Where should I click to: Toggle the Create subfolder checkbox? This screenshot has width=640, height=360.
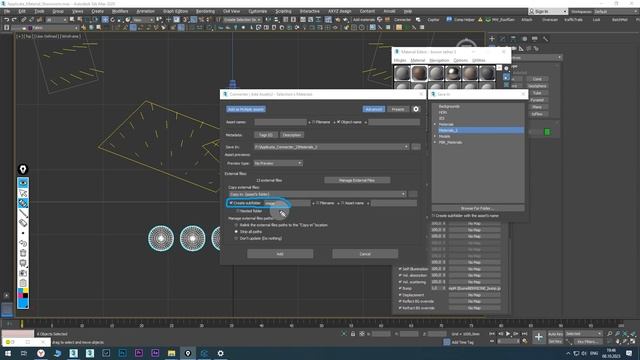click(231, 203)
